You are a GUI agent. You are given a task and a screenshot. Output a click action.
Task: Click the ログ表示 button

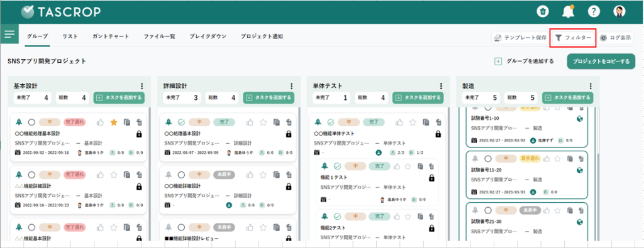click(x=616, y=38)
